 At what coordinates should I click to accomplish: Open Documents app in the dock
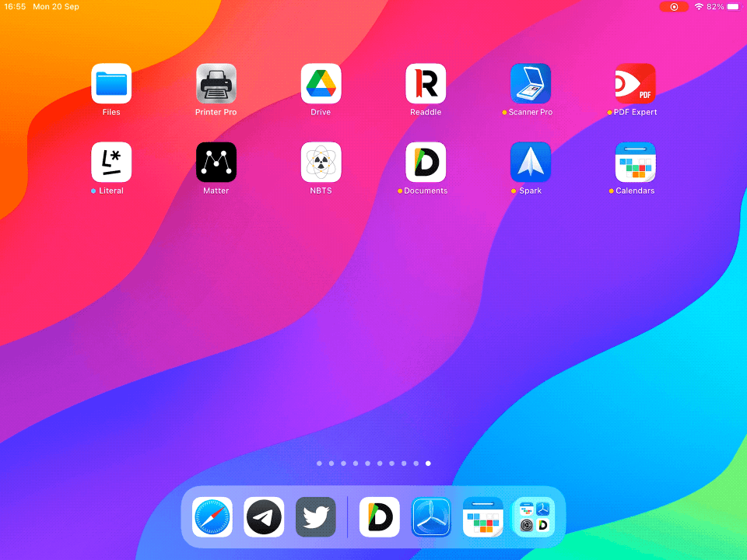pyautogui.click(x=379, y=517)
